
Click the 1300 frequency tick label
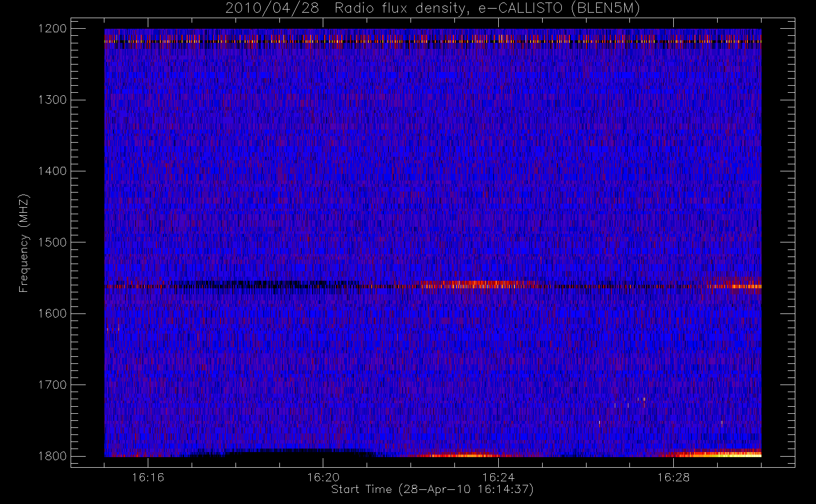[52, 100]
